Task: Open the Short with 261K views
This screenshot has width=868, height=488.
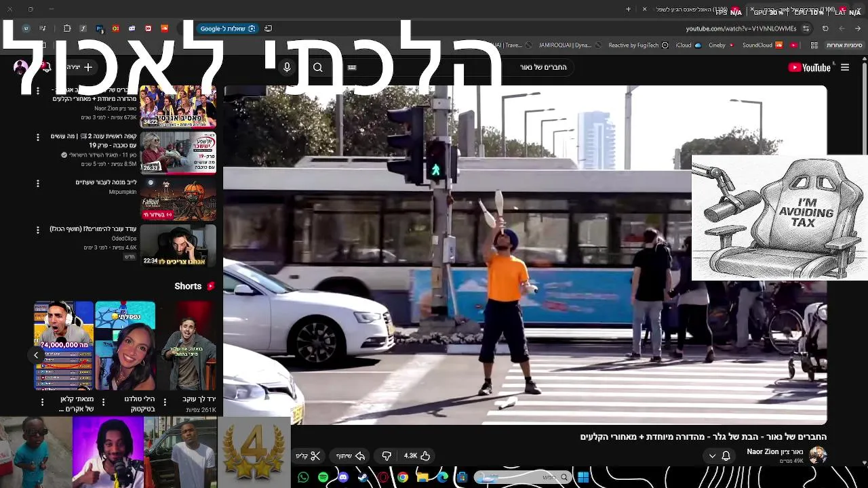Action: click(188, 346)
